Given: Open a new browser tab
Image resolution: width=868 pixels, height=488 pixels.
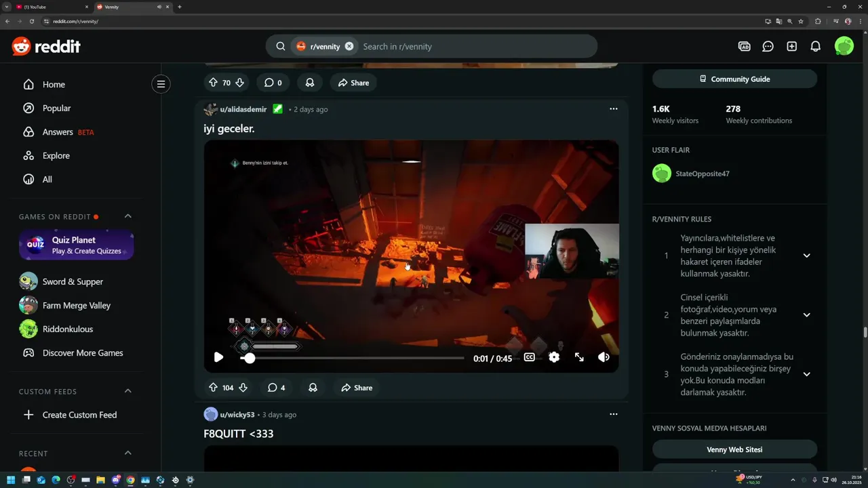Looking at the screenshot, I should (179, 7).
